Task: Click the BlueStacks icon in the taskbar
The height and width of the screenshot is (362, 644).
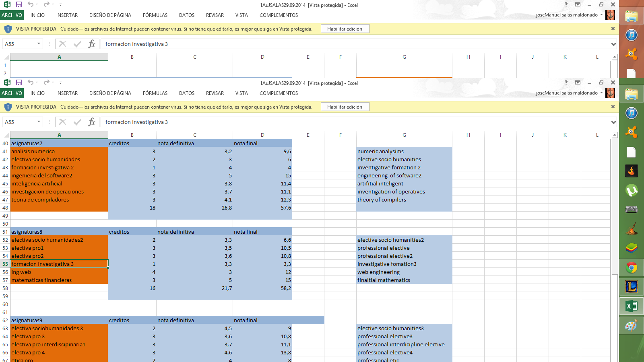Action: coord(631,248)
